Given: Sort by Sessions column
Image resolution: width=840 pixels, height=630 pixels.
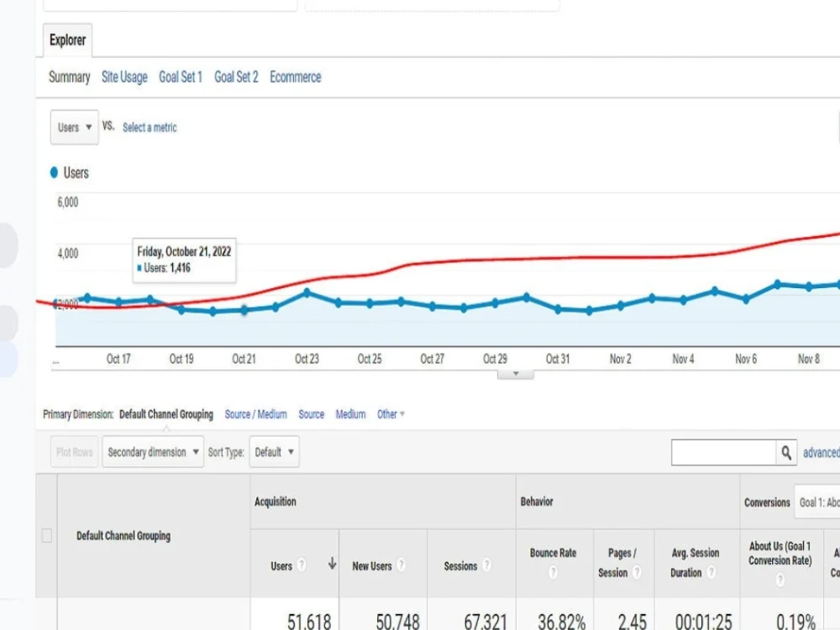Looking at the screenshot, I should 460,566.
